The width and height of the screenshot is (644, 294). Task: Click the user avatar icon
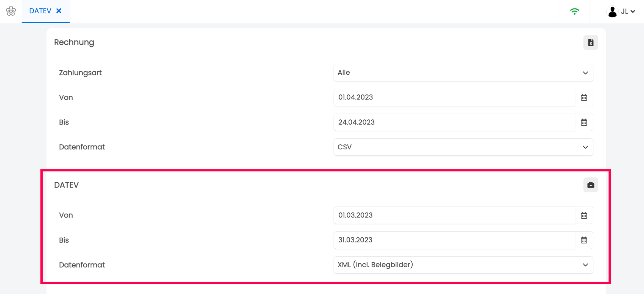pyautogui.click(x=612, y=12)
